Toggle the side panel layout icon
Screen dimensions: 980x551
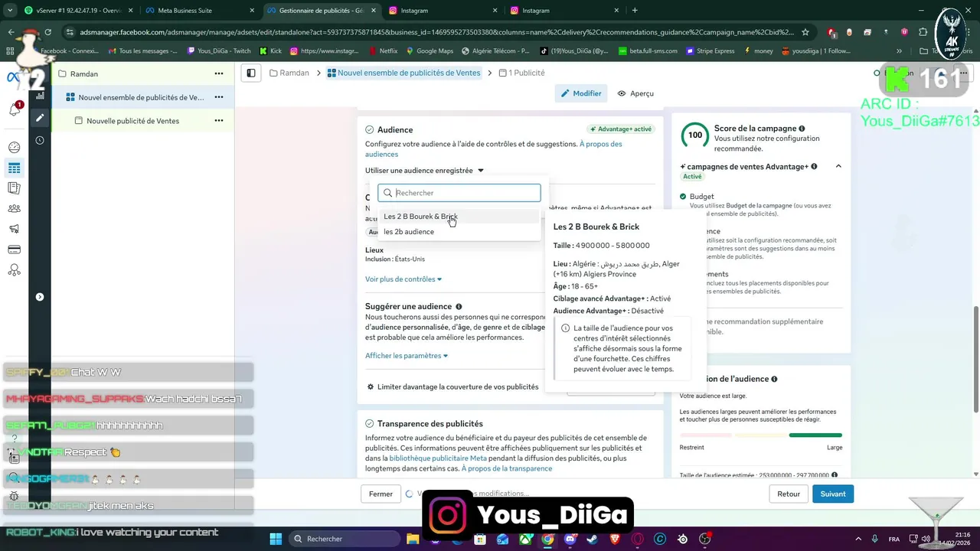tap(250, 73)
